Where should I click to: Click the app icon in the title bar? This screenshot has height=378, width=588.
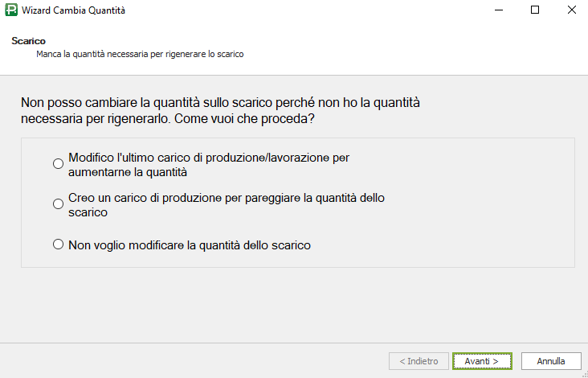pyautogui.click(x=10, y=10)
